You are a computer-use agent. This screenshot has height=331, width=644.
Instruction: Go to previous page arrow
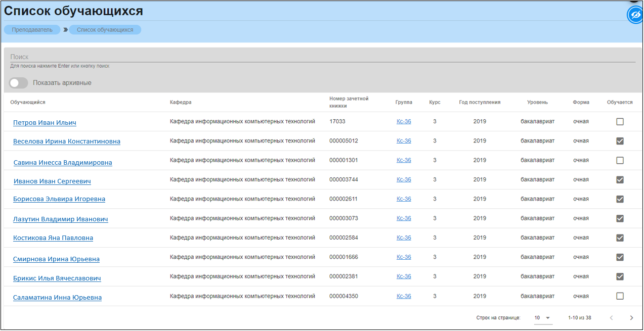[x=611, y=318]
